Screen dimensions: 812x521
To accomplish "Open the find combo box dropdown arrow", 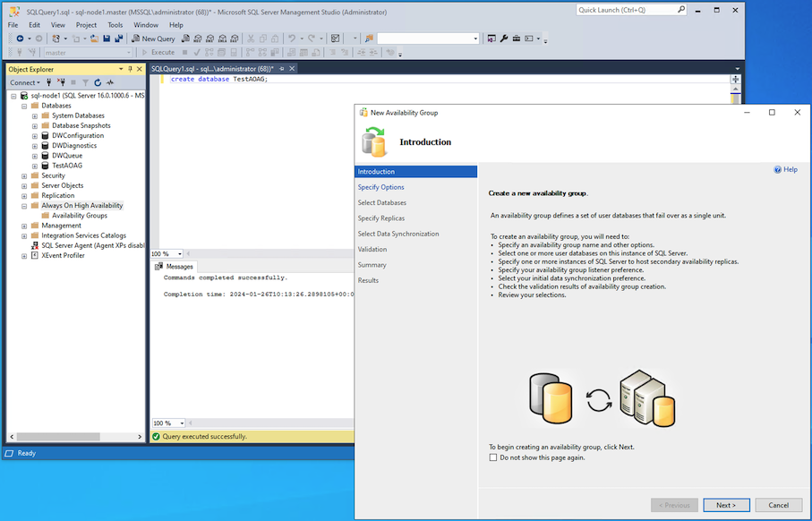I will (x=475, y=38).
